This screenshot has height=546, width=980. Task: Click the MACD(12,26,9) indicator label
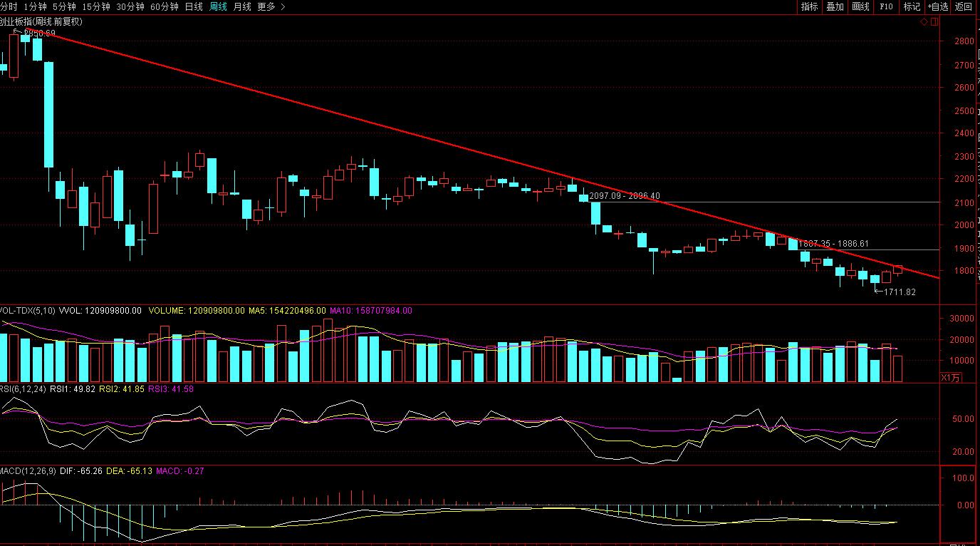(27, 472)
